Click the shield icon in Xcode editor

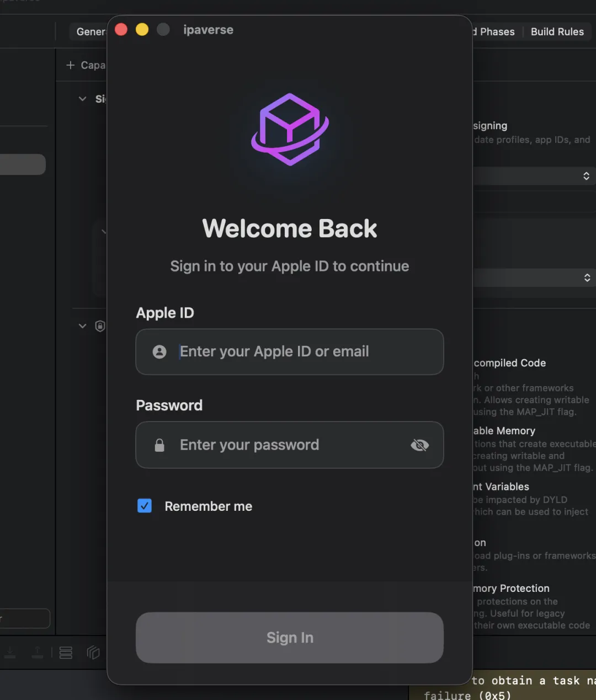click(x=100, y=326)
